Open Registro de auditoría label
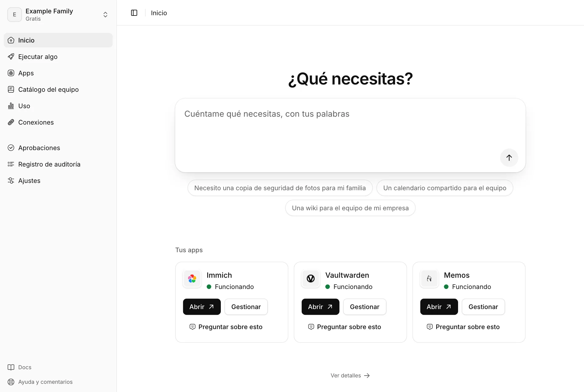The height and width of the screenshot is (392, 584). [49, 164]
